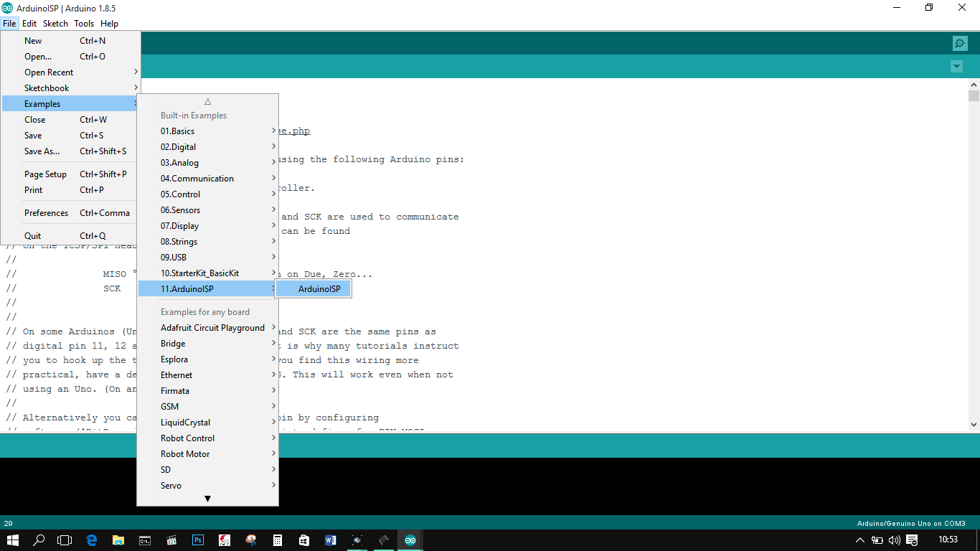Expand GSM library examples
980x551 pixels.
coord(207,407)
